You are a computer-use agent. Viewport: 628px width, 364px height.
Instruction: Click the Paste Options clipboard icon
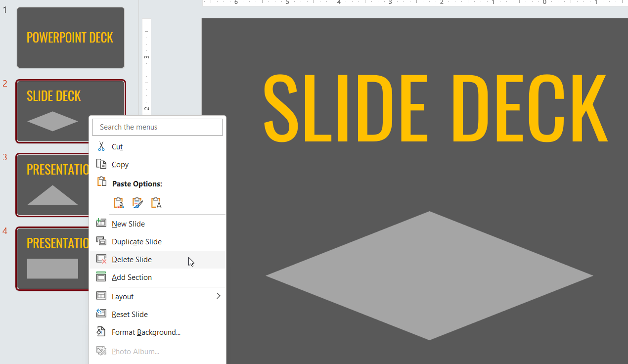click(x=101, y=182)
